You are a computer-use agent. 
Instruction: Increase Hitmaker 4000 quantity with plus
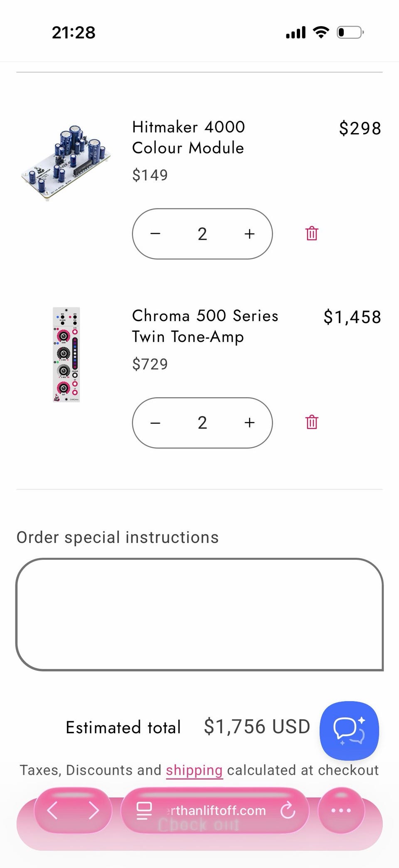(249, 234)
